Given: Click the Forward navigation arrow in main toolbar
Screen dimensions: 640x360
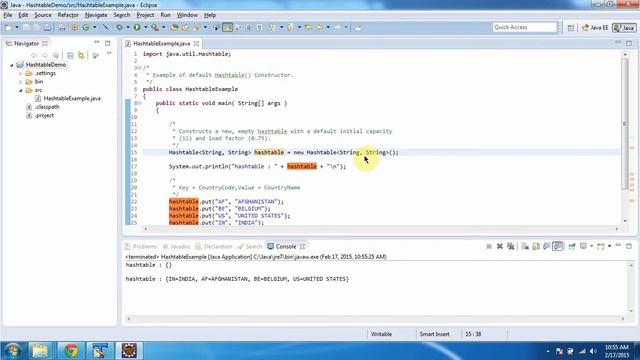Looking at the screenshot, I should point(338,27).
